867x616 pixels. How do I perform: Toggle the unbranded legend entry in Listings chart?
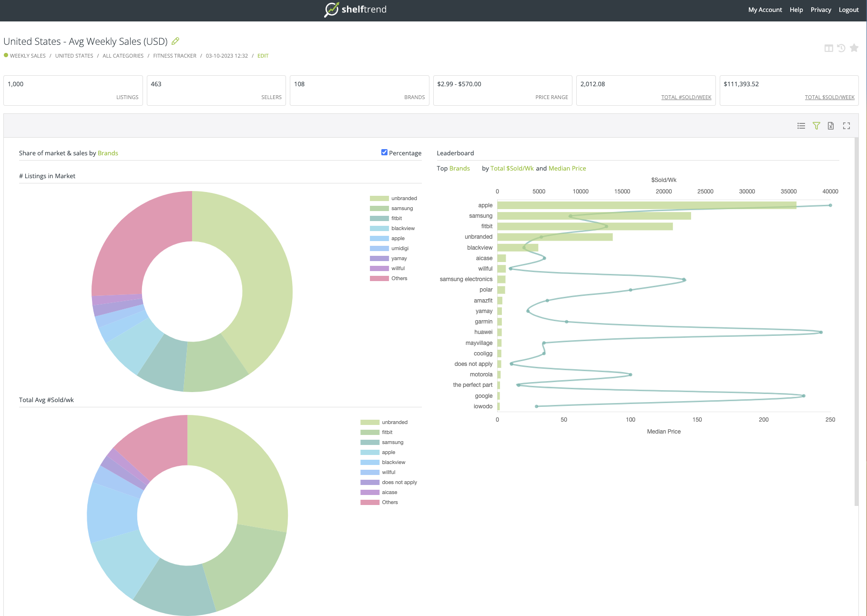pyautogui.click(x=394, y=198)
